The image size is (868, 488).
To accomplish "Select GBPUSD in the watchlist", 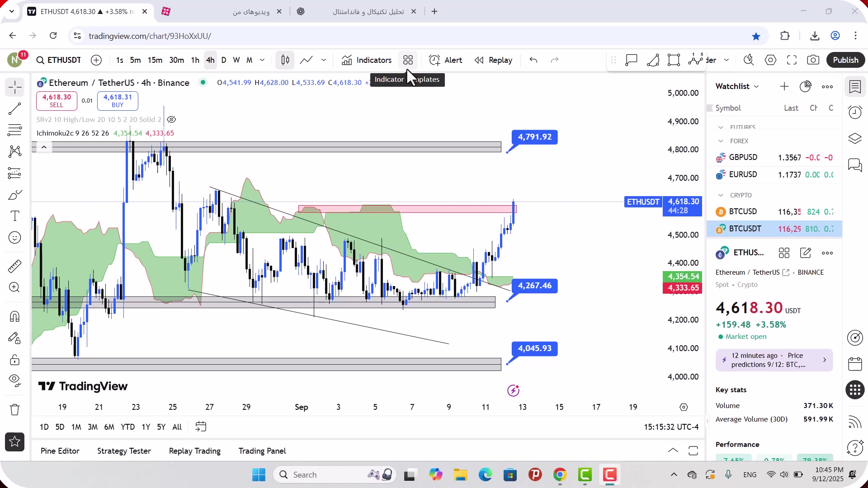I will pyautogui.click(x=774, y=157).
